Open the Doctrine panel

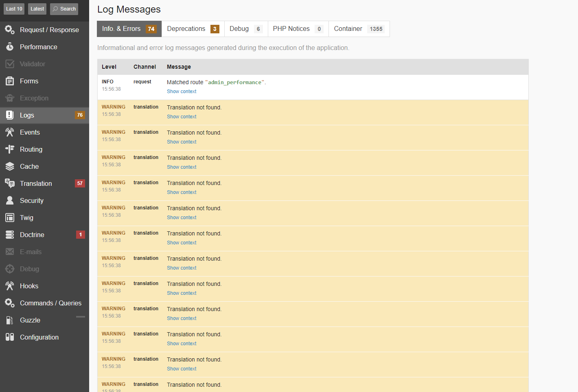coord(44,235)
